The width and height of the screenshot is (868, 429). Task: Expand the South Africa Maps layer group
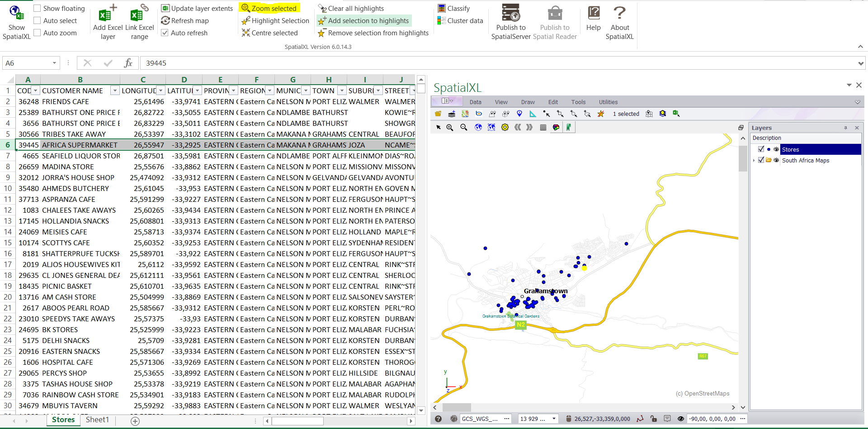pyautogui.click(x=754, y=160)
